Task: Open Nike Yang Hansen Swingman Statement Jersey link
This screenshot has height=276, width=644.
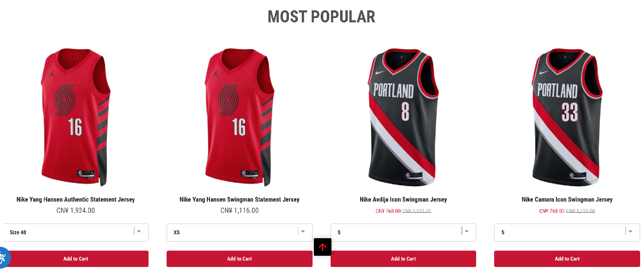Action: [x=240, y=199]
